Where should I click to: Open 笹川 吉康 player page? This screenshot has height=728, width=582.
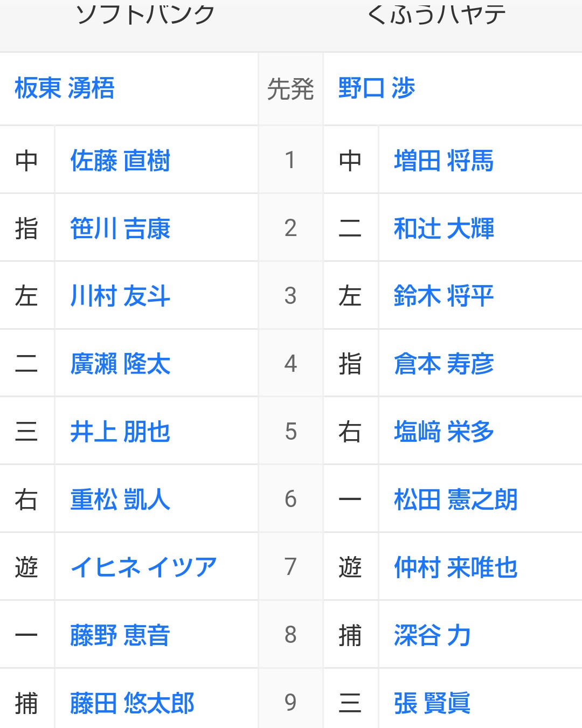pos(120,228)
